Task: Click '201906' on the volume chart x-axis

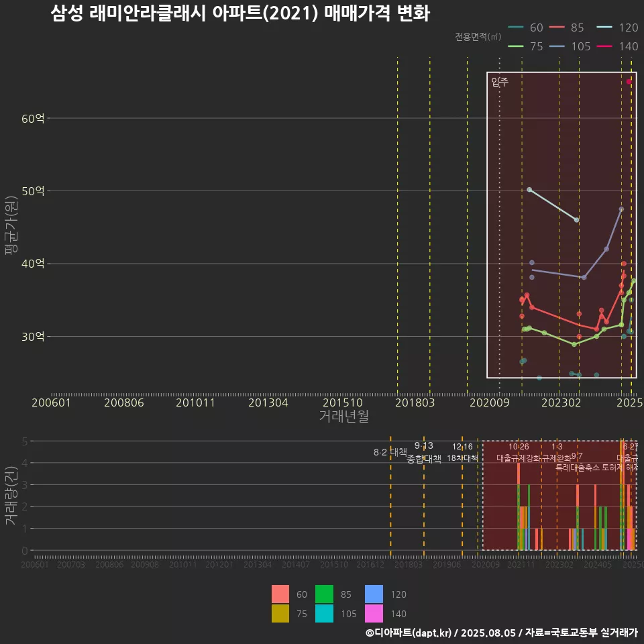Action: tap(447, 565)
